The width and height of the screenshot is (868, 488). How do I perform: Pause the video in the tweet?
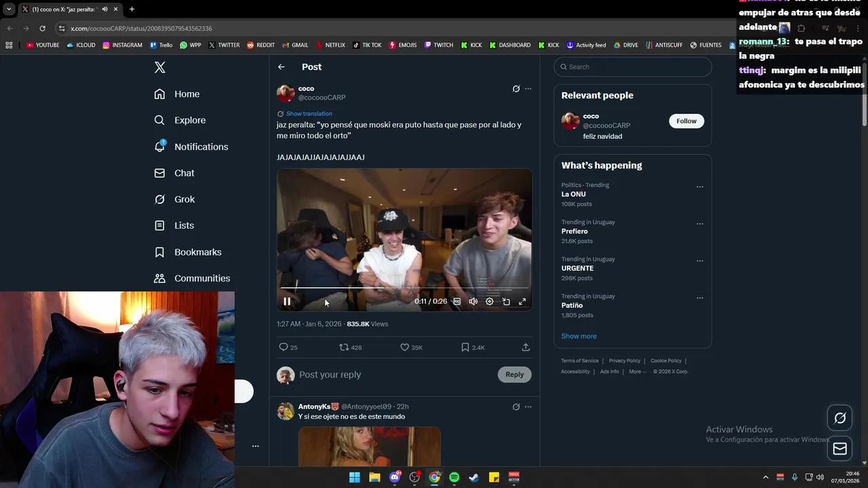pyautogui.click(x=287, y=302)
